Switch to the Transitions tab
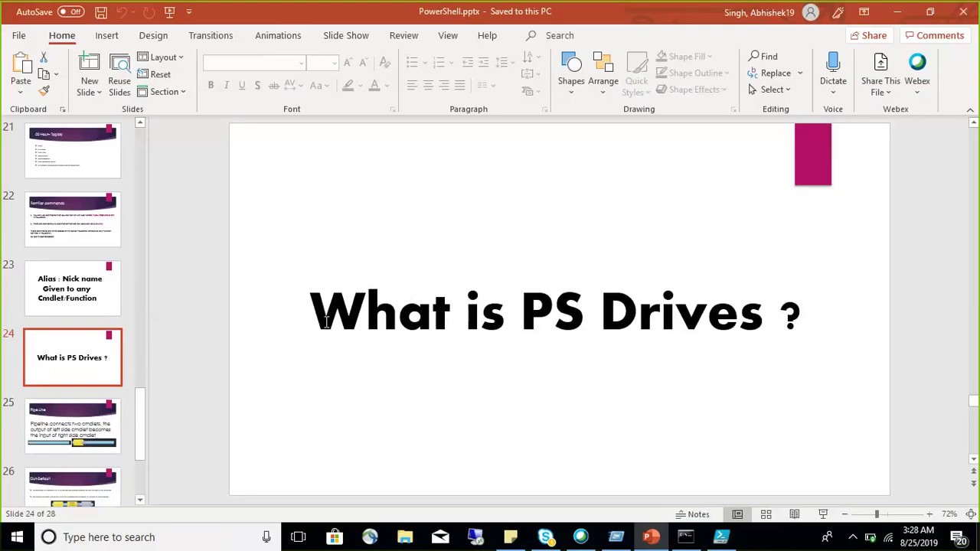This screenshot has width=980, height=551. tap(211, 35)
